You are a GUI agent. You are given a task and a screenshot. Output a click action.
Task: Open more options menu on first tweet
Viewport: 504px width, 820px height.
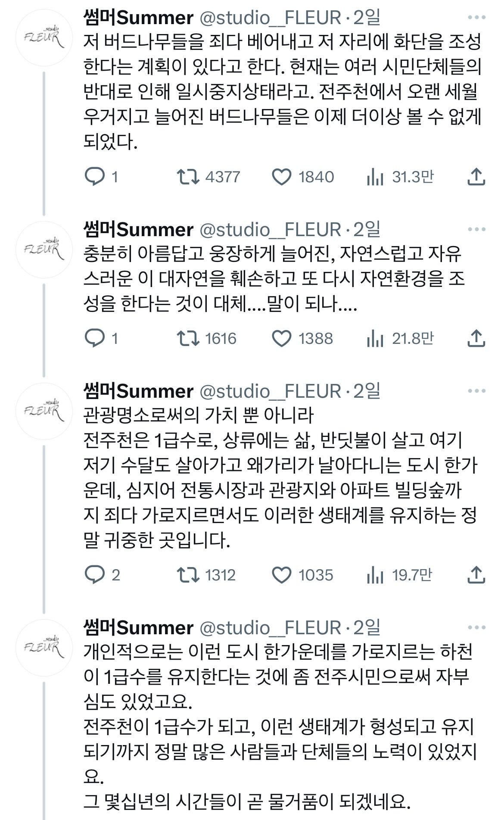(476, 18)
